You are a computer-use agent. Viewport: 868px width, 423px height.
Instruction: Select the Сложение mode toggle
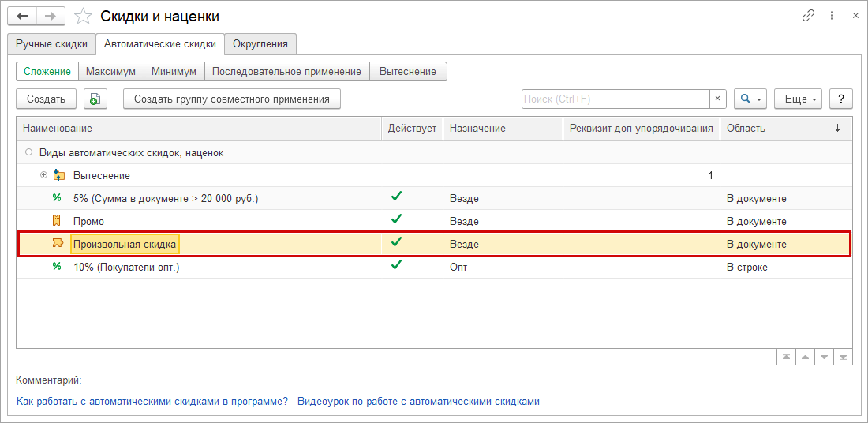point(47,71)
